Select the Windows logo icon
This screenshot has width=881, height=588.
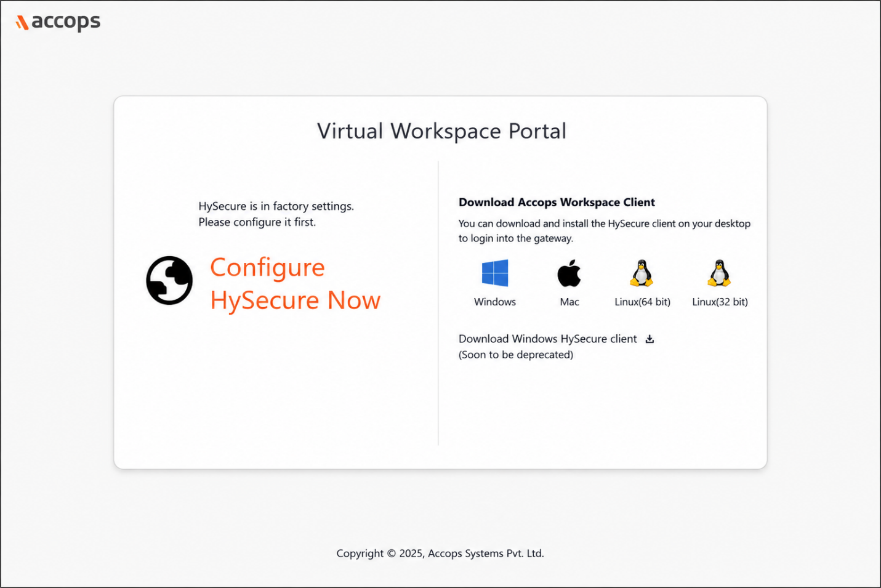tap(495, 273)
